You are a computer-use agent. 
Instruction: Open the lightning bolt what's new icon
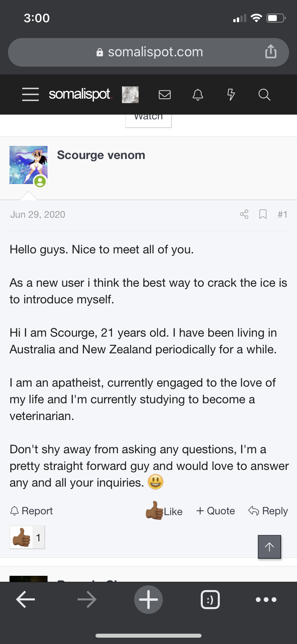click(x=231, y=94)
